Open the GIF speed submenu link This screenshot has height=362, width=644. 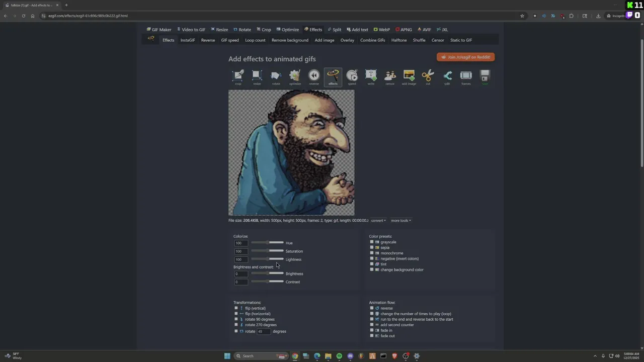click(x=230, y=40)
